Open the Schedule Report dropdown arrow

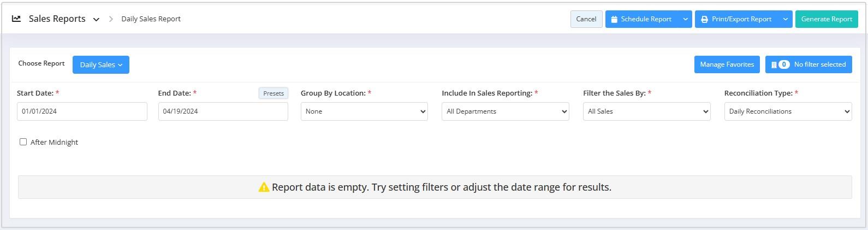click(685, 19)
